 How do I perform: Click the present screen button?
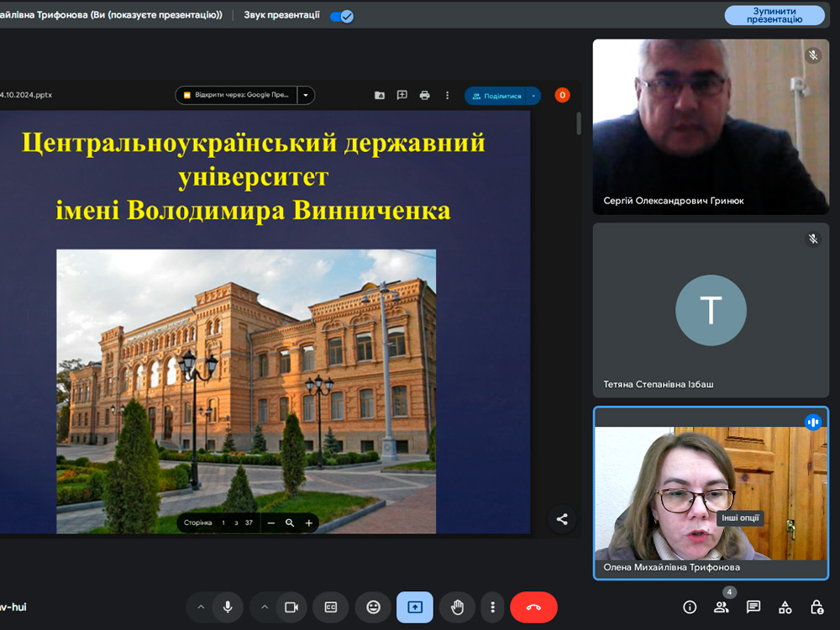415,606
